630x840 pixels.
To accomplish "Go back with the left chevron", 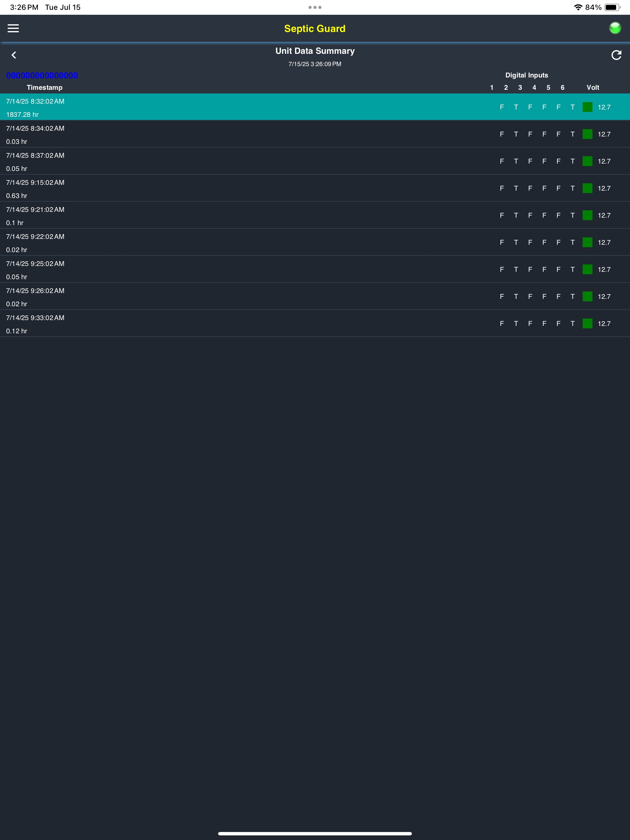I will pyautogui.click(x=14, y=55).
